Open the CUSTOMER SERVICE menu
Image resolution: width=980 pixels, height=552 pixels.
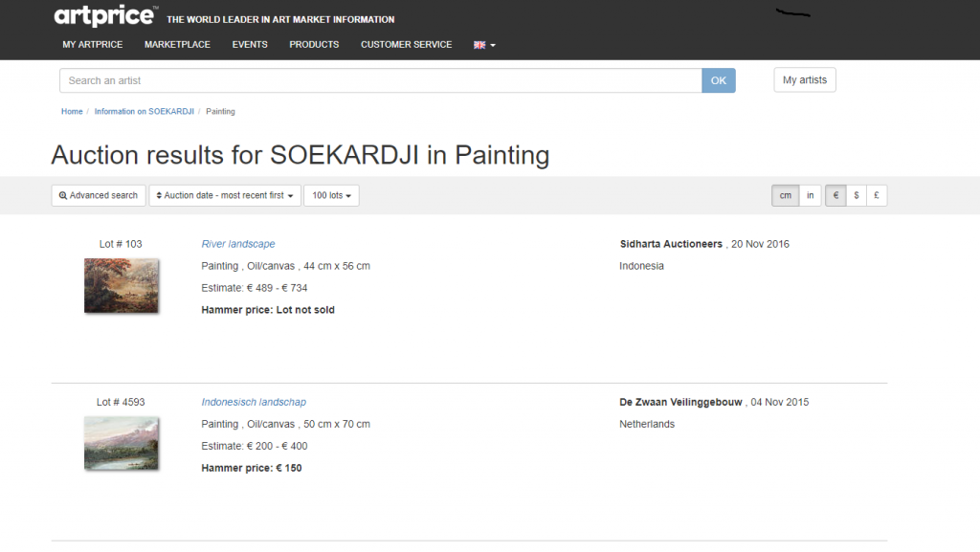pyautogui.click(x=406, y=45)
